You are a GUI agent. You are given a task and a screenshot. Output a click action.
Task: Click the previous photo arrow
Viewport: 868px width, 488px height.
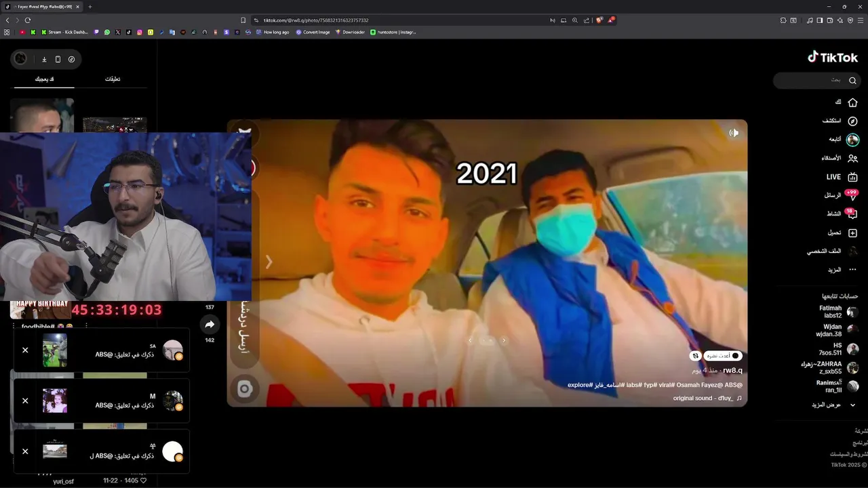tap(471, 341)
